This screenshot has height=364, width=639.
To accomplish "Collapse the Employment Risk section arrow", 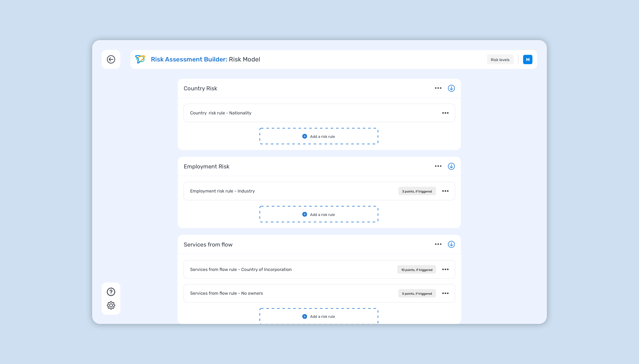I will pyautogui.click(x=451, y=166).
